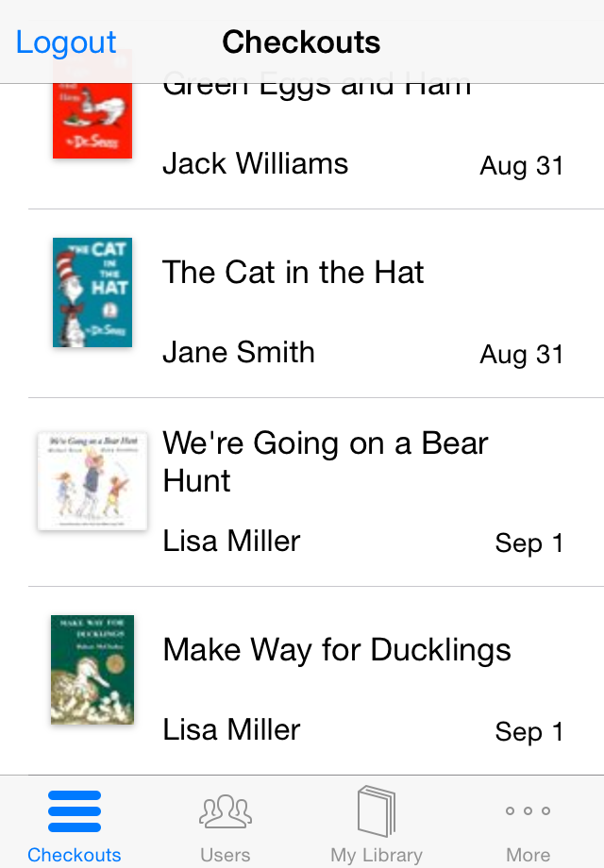604x868 pixels.
Task: Click the Aug 31 date for Jane Smith
Action: tap(522, 355)
